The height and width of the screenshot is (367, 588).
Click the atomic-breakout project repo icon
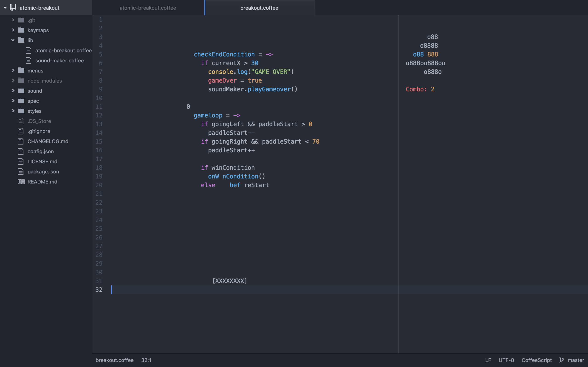pyautogui.click(x=13, y=8)
